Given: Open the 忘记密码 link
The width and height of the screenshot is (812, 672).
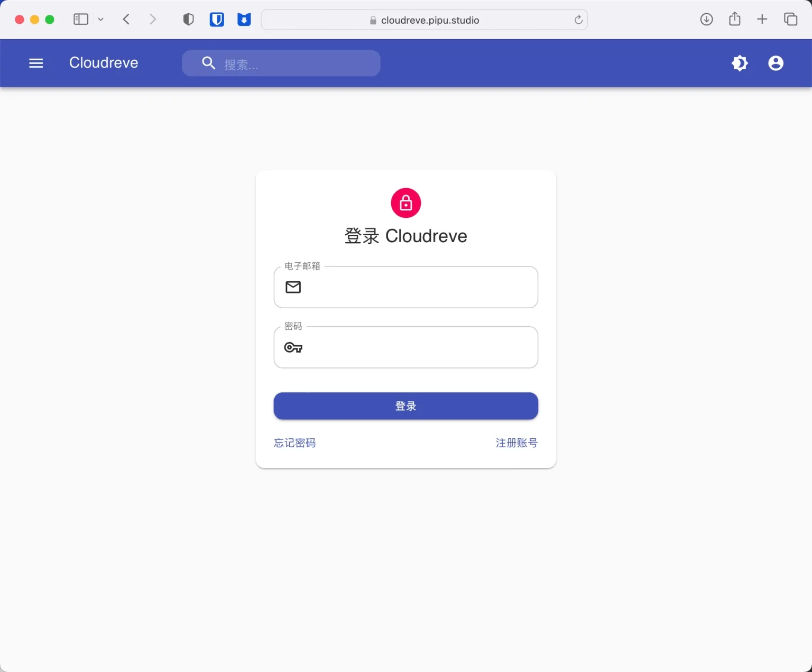Looking at the screenshot, I should coord(294,443).
